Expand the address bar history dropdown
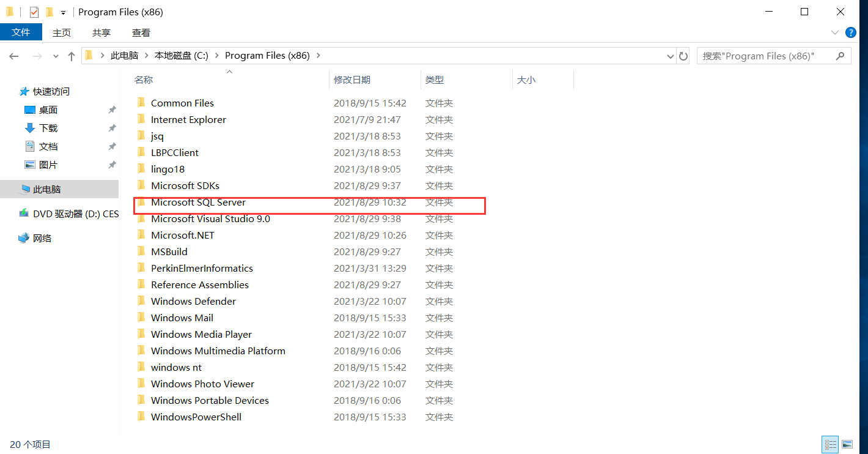 (x=671, y=56)
